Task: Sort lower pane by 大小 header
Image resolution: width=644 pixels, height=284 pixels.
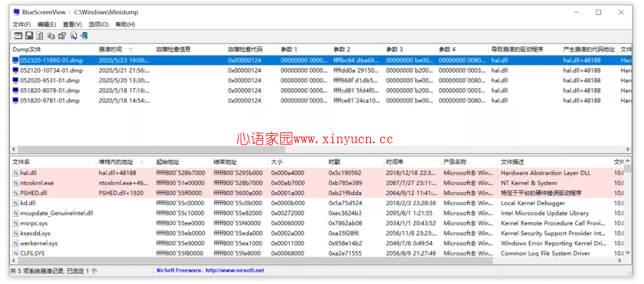Action: (296, 162)
